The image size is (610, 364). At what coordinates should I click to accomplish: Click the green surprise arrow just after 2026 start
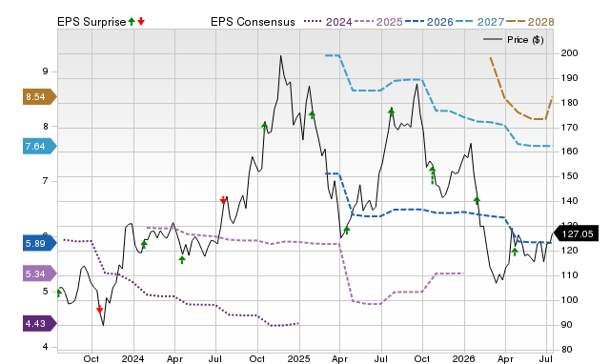477,200
